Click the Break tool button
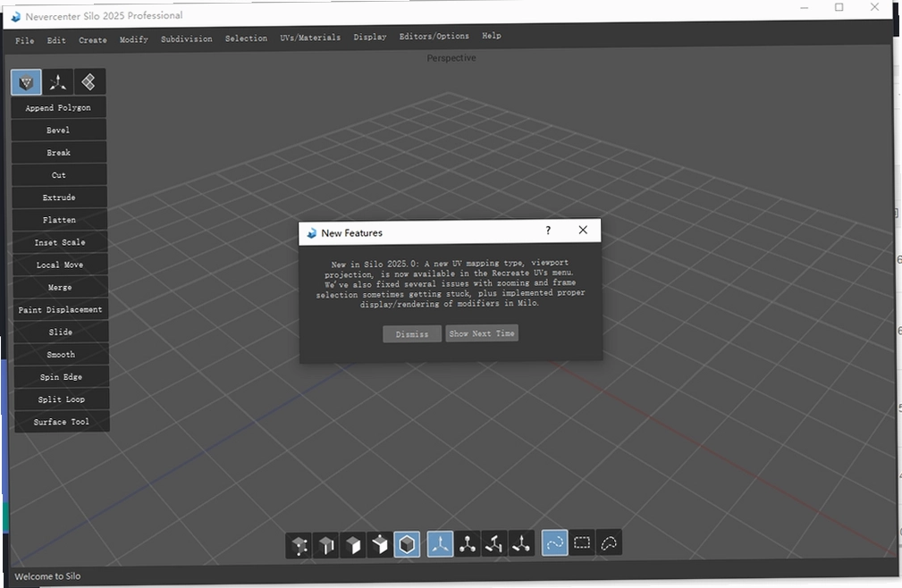Viewport: 902px width, 588px height. (59, 152)
